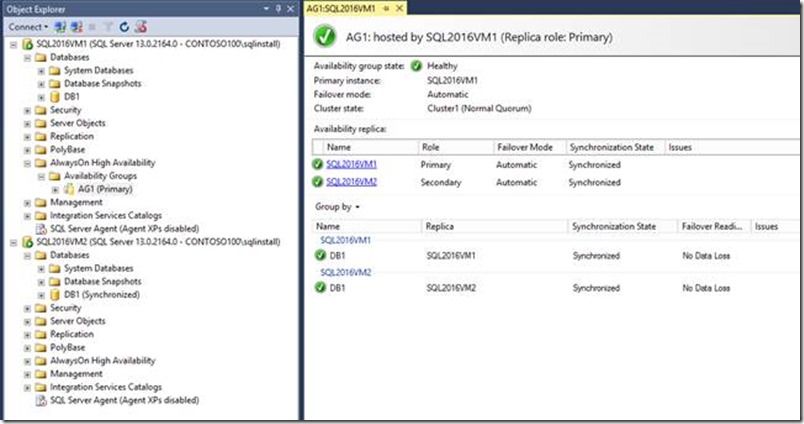Screen dimensions: 804x424
Task: Collapse the SQL2016VM2 server node
Action: [14, 243]
